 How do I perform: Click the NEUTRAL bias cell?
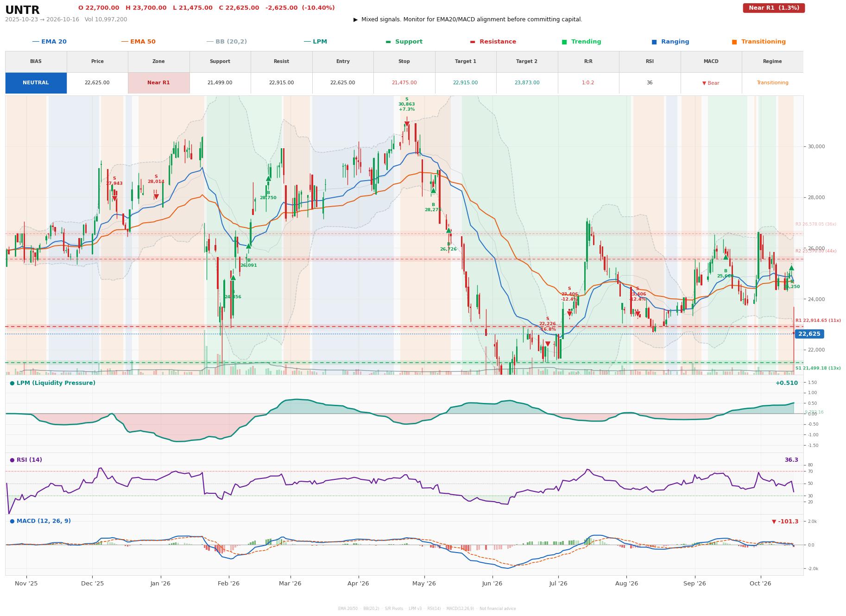(x=36, y=83)
